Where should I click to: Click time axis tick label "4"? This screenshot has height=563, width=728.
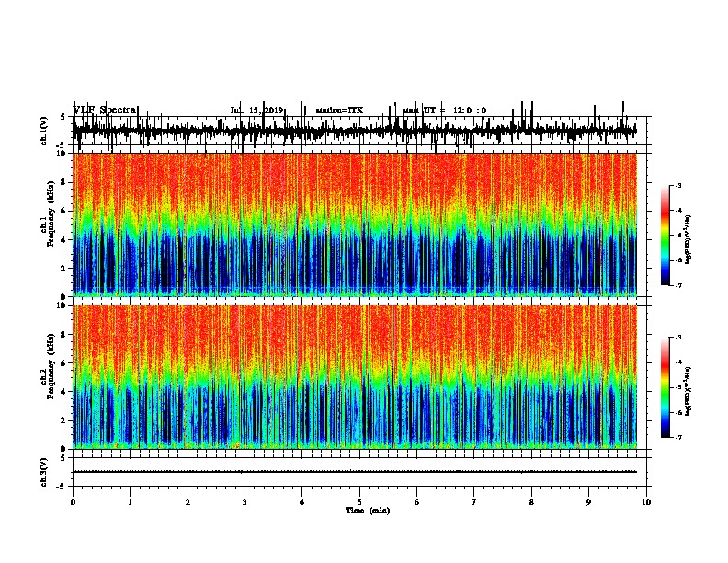click(302, 502)
